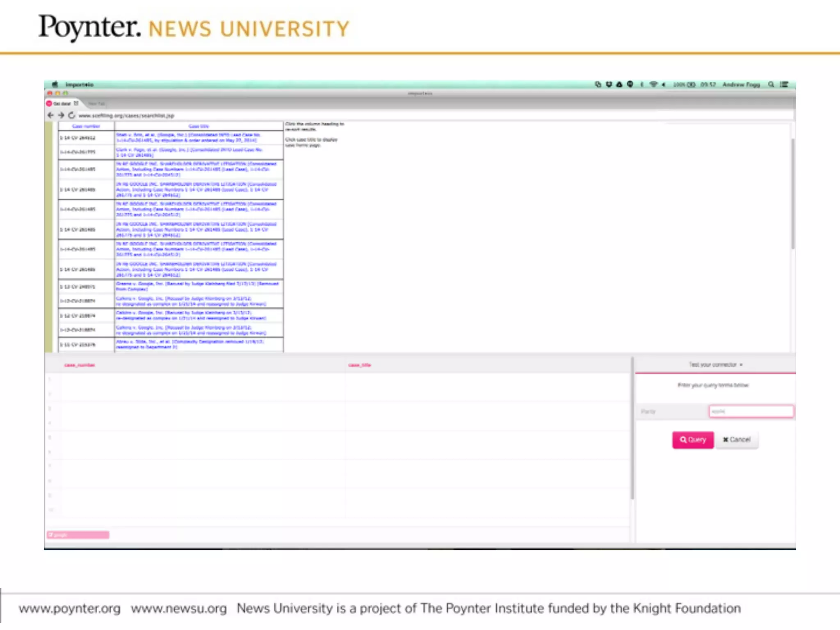Click the browser back arrow
The width and height of the screenshot is (840, 630).
click(x=50, y=115)
